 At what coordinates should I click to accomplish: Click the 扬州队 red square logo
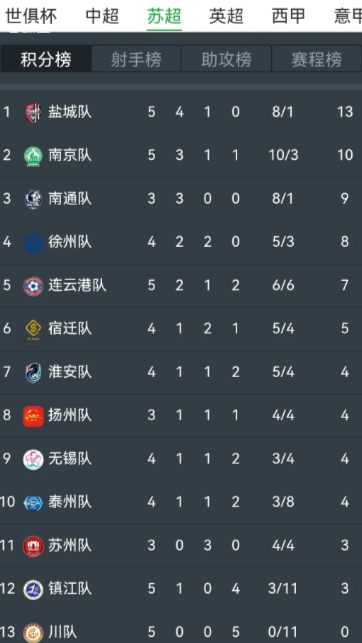click(x=33, y=416)
